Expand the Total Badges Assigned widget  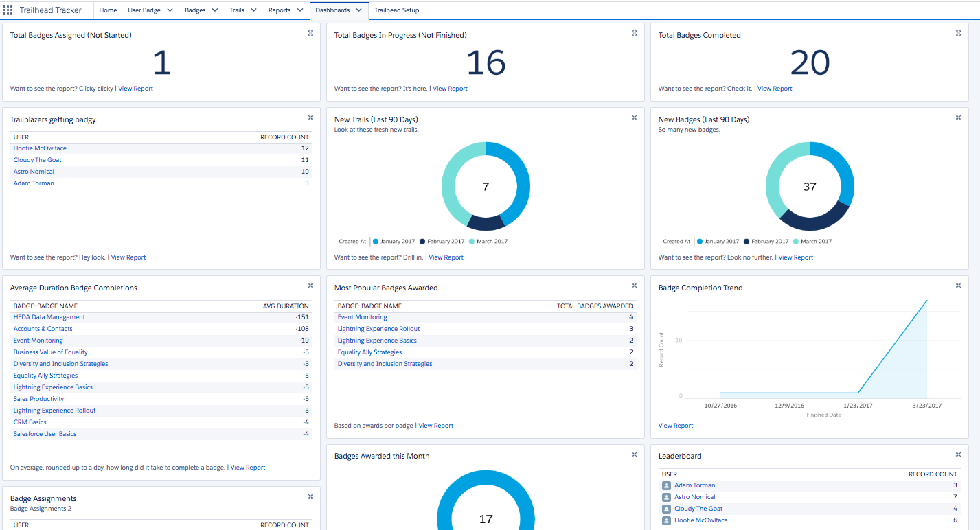310,33
